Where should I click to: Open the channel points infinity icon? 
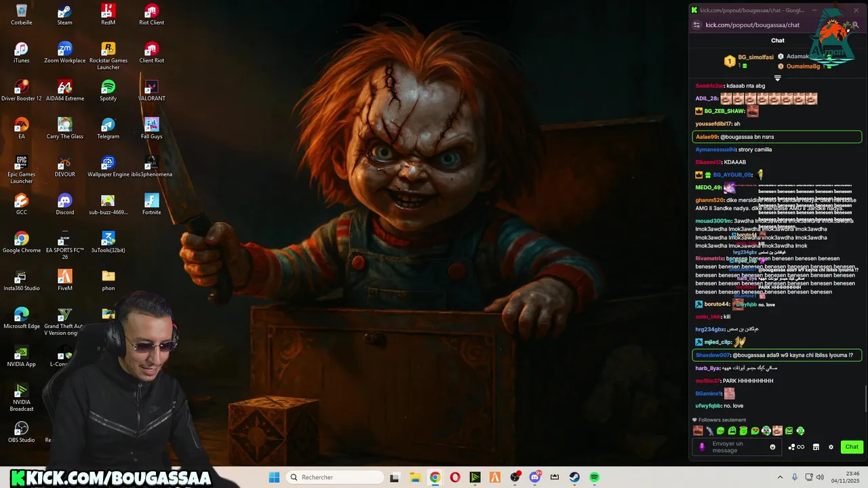pos(796,447)
